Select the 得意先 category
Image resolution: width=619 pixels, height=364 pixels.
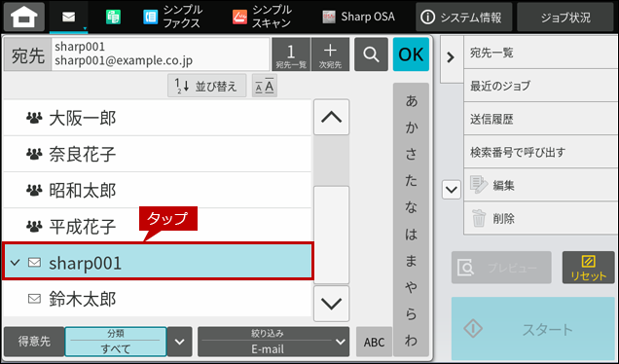[x=34, y=342]
